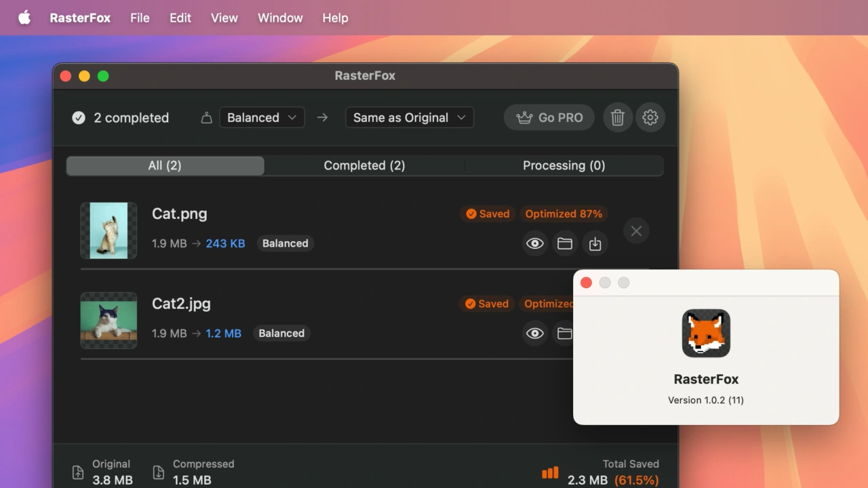Open the quality level selector icon
Viewport: 868px width, 488px height.
click(x=207, y=117)
